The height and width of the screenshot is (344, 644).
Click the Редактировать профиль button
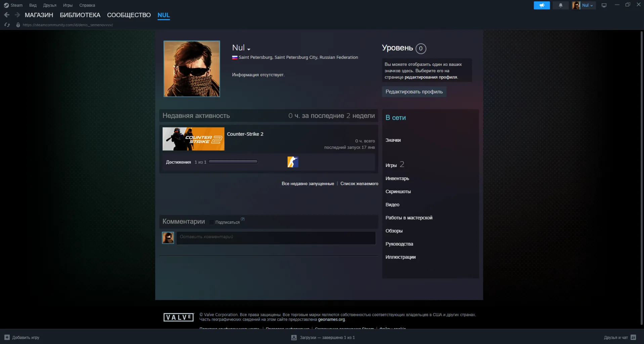(414, 92)
